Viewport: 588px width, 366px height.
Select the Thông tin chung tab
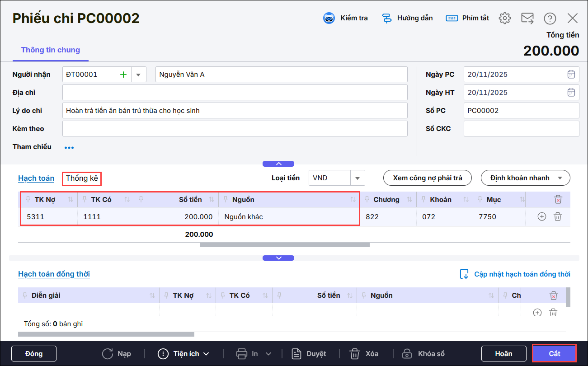[51, 50]
